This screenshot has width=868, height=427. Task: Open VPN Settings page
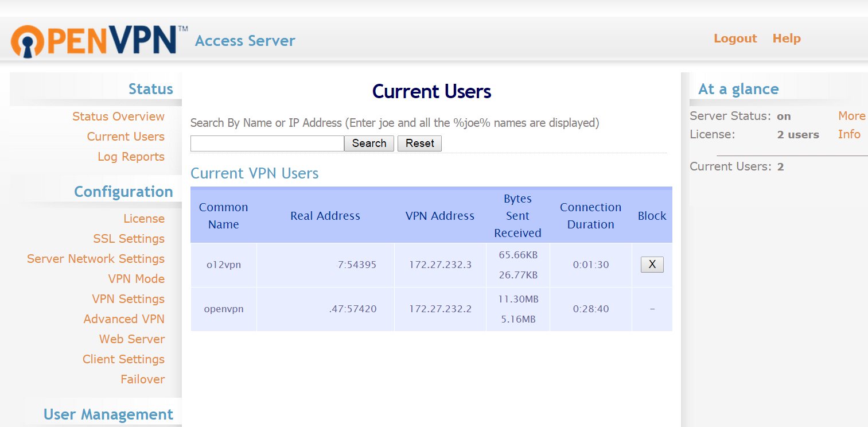(x=129, y=299)
